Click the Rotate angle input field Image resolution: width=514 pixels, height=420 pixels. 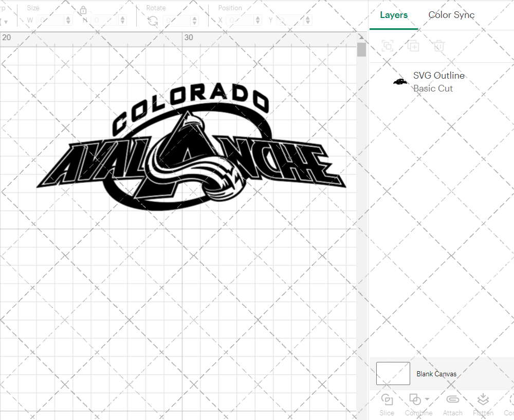(177, 21)
